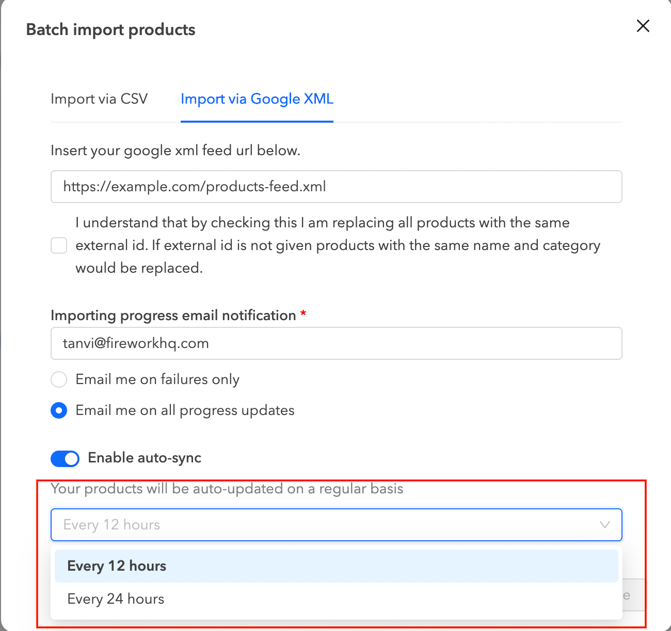Screen dimensions: 671x631
Task: Click the "Batch import products" dialog title
Action: [110, 30]
